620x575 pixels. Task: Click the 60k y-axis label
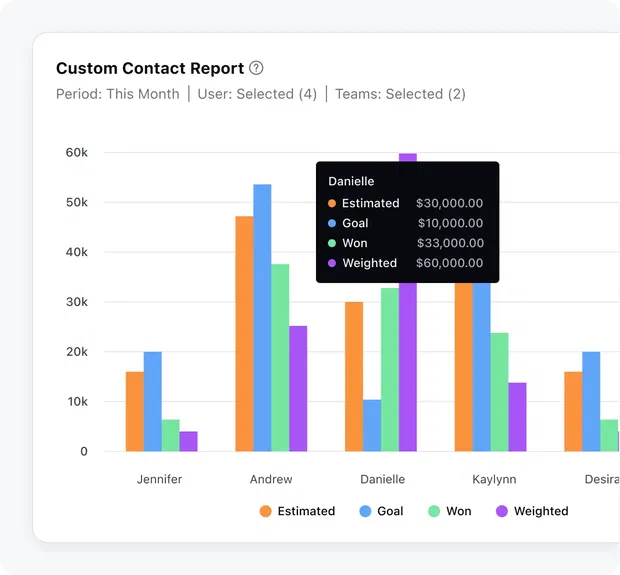(77, 153)
